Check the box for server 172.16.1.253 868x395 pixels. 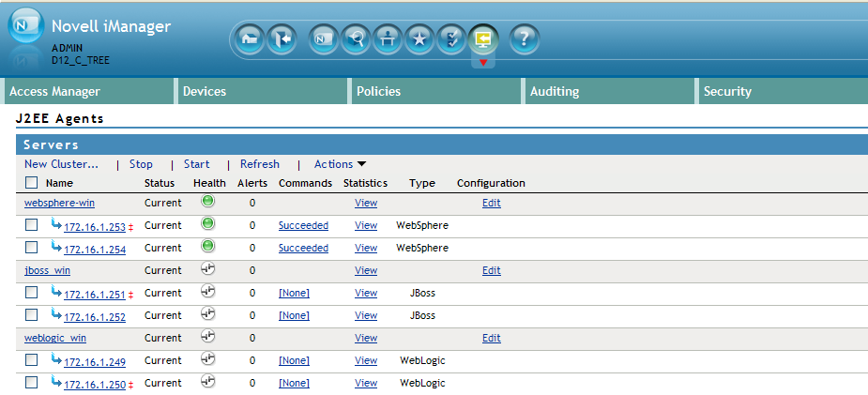pyautogui.click(x=32, y=224)
